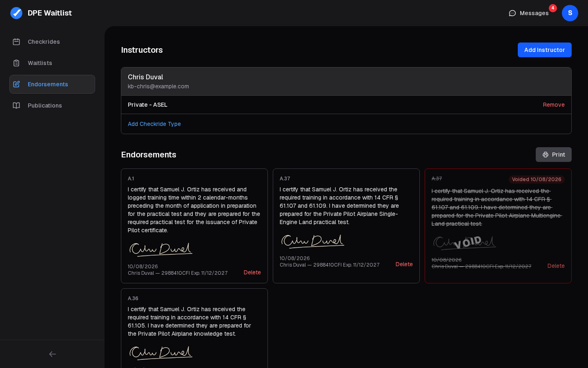Click the A.1 card date 10/08/2026
The width and height of the screenshot is (588, 368).
(143, 266)
